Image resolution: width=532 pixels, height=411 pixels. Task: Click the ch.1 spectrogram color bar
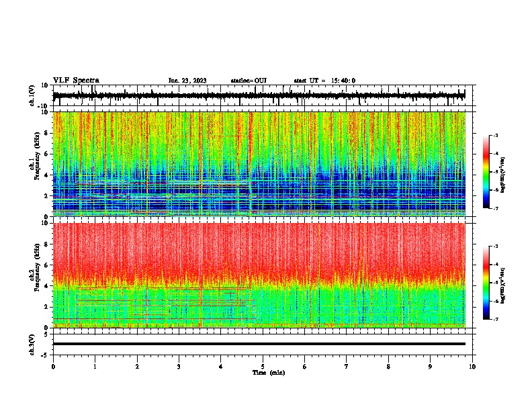486,172
